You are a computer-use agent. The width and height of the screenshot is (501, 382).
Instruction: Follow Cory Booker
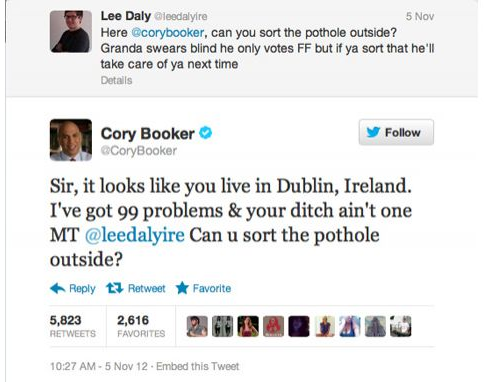396,132
